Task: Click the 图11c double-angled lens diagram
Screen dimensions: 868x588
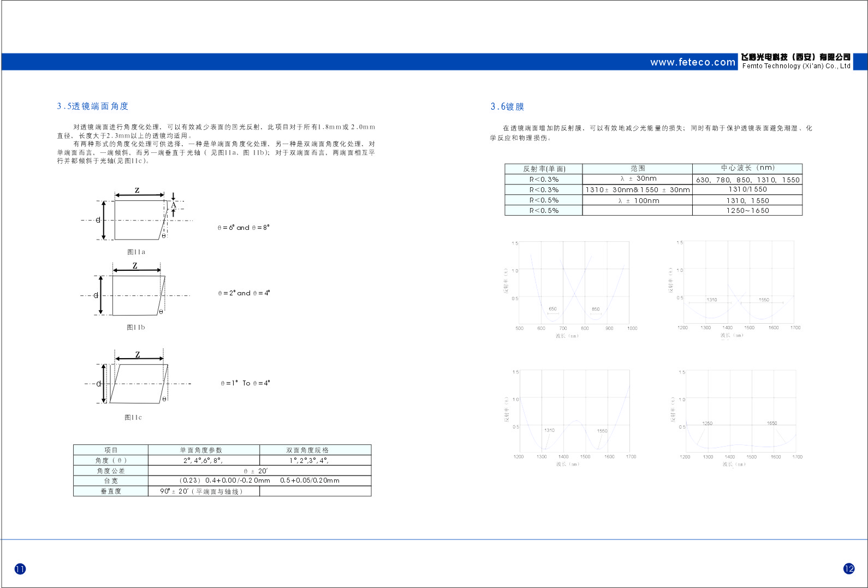Action: [138, 383]
